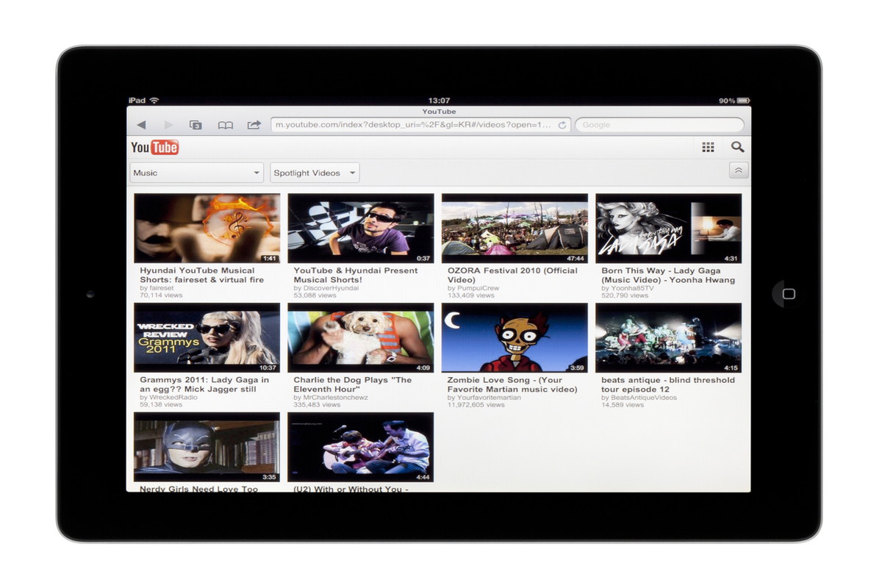The width and height of the screenshot is (882, 588).
Task: Click uploader name PumpuiCrew
Action: [x=478, y=288]
